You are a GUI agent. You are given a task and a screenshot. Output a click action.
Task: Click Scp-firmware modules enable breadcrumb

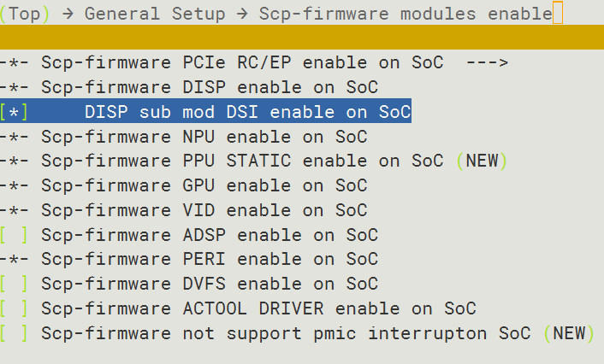click(406, 14)
